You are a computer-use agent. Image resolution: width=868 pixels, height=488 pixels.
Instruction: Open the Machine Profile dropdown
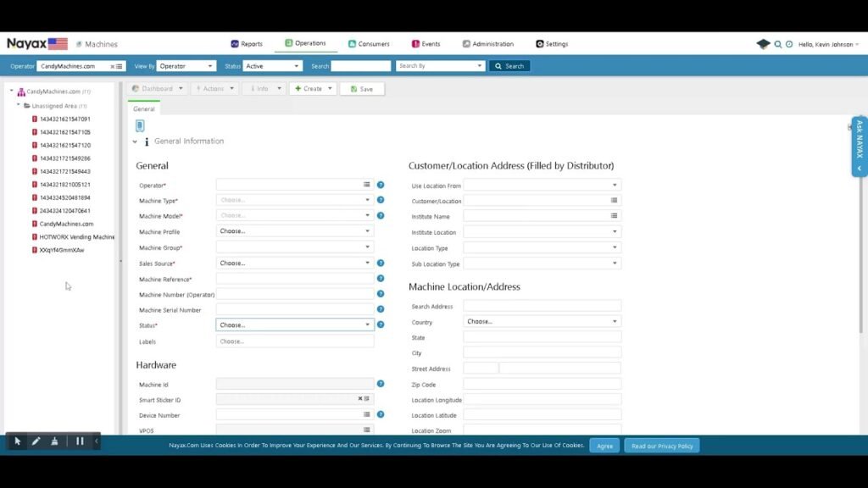coord(294,231)
